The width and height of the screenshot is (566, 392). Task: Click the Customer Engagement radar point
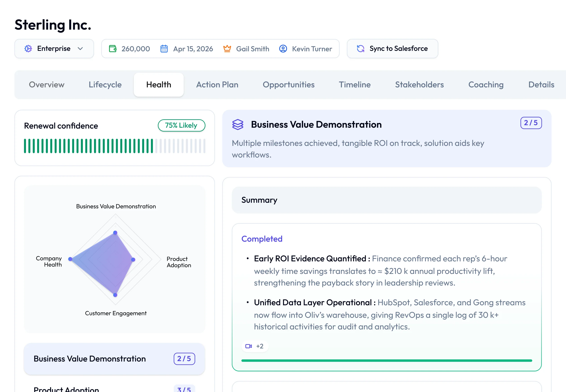coord(115,295)
